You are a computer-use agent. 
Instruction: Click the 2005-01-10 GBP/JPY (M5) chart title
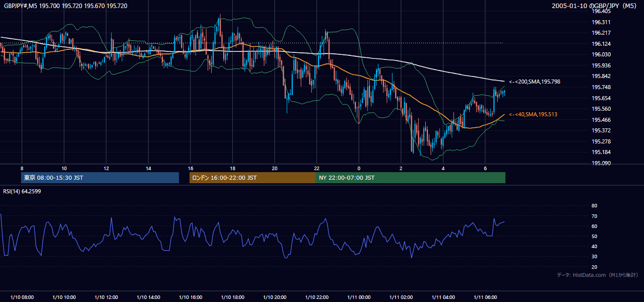point(595,6)
